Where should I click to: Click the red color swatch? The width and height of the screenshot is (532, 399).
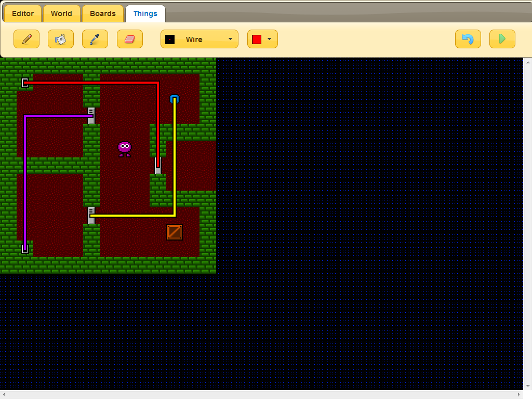257,39
